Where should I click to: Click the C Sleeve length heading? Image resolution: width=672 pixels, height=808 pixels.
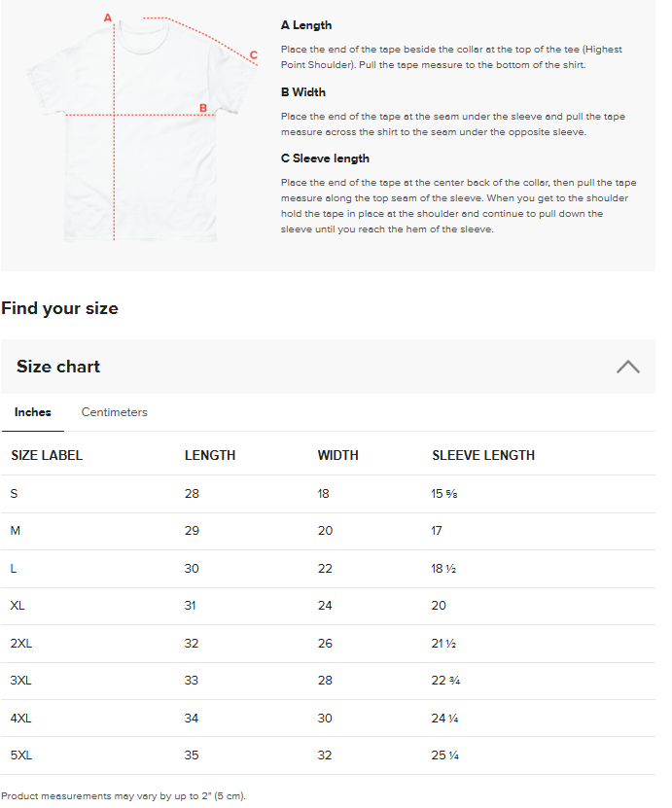[x=325, y=158]
